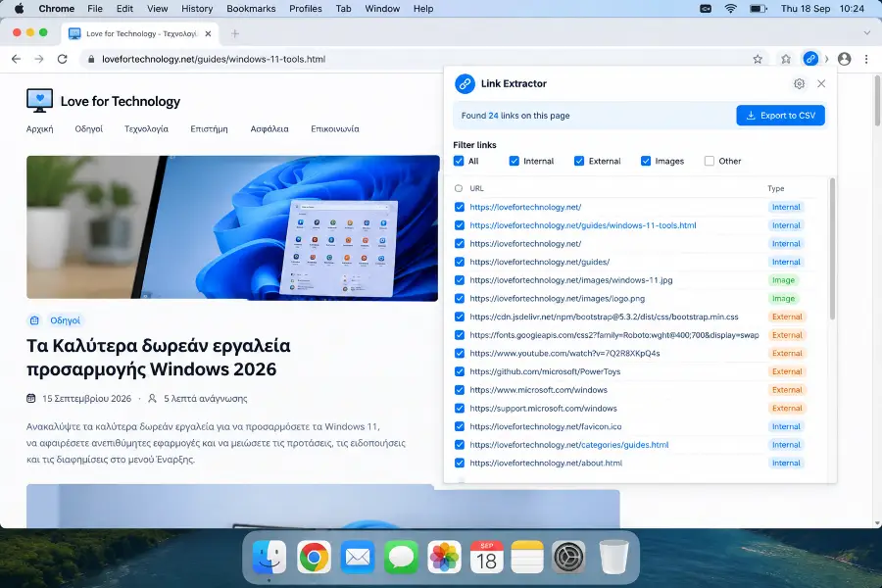Navigate to Επικοινωνία in site menu
This screenshot has height=588, width=882.
[335, 128]
